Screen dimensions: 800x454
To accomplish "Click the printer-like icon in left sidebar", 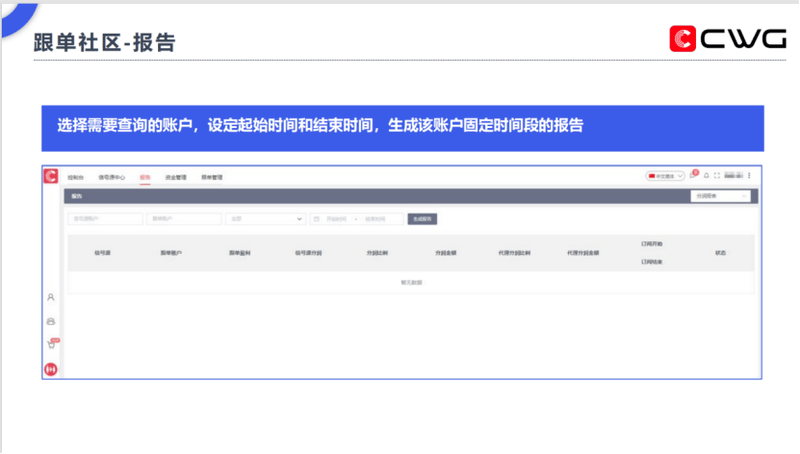I will [51, 321].
